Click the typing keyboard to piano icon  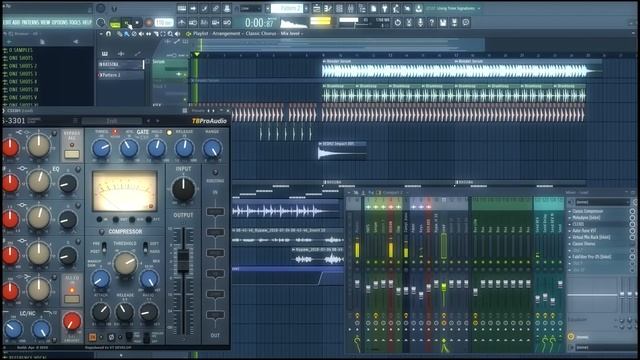coord(182,9)
